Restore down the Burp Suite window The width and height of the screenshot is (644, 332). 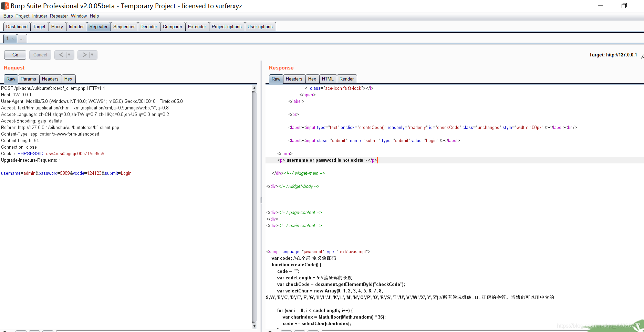[x=624, y=6]
